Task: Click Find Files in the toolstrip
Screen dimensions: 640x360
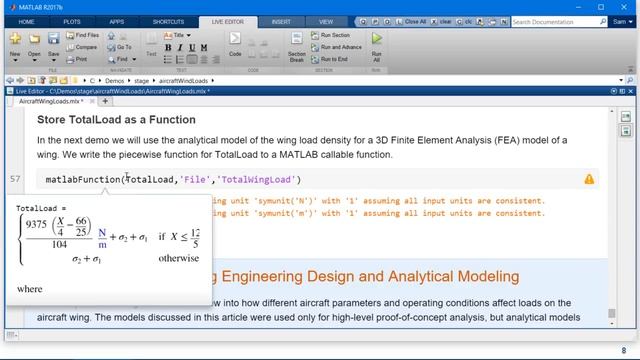Action: tap(82, 36)
